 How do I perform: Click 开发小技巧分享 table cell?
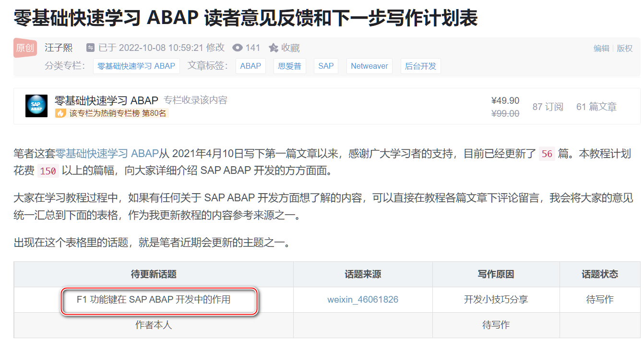[x=496, y=299]
